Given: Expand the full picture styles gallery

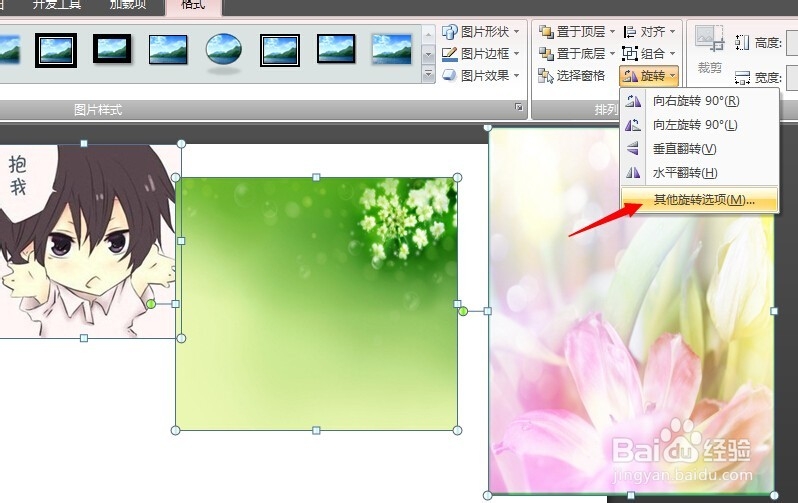Looking at the screenshot, I should tap(428, 75).
